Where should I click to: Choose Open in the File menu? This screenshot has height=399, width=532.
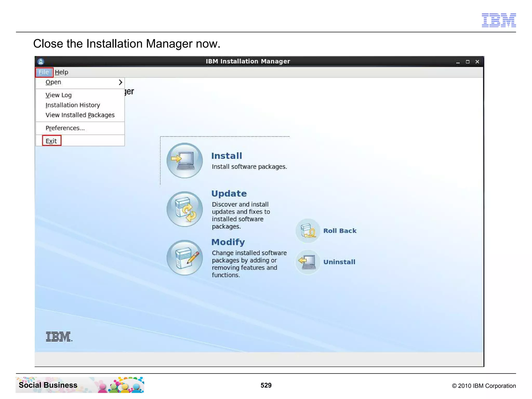click(80, 82)
